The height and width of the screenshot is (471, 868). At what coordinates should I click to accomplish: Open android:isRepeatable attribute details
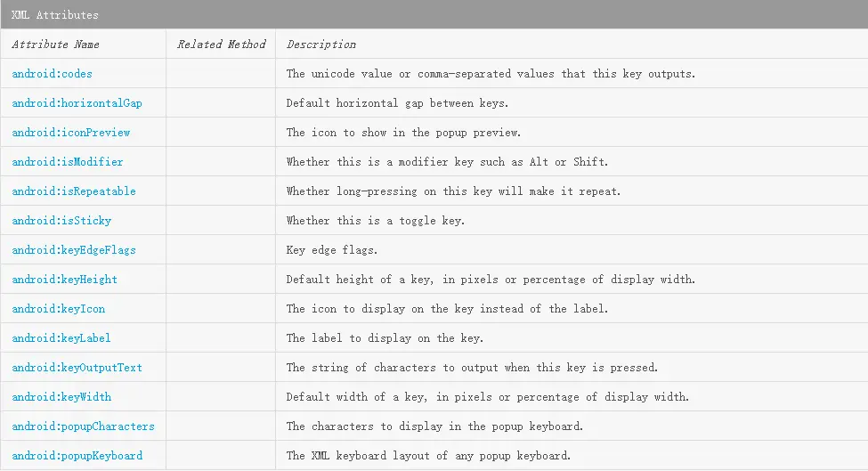click(x=74, y=191)
